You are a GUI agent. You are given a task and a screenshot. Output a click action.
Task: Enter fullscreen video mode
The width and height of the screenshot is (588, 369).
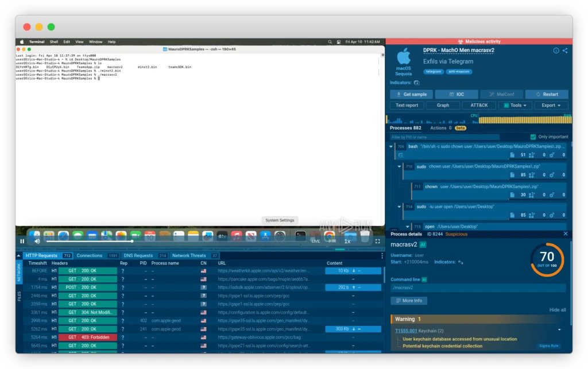378,241
